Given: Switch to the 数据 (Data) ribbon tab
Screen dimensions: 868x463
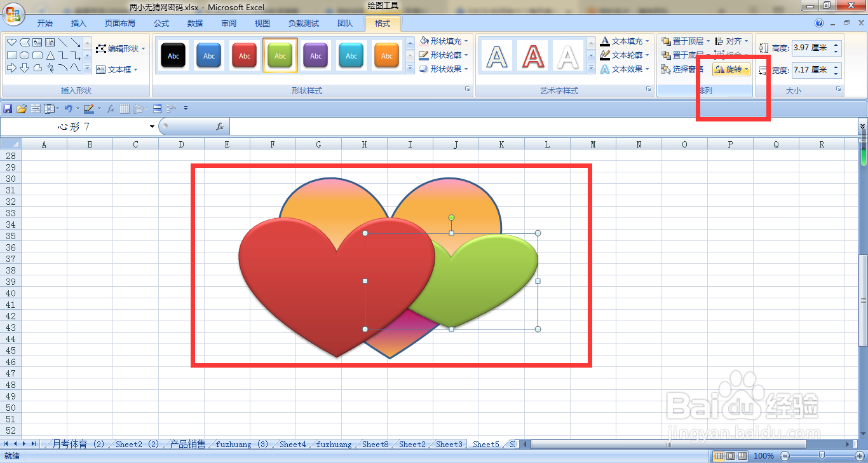Looking at the screenshot, I should point(195,24).
